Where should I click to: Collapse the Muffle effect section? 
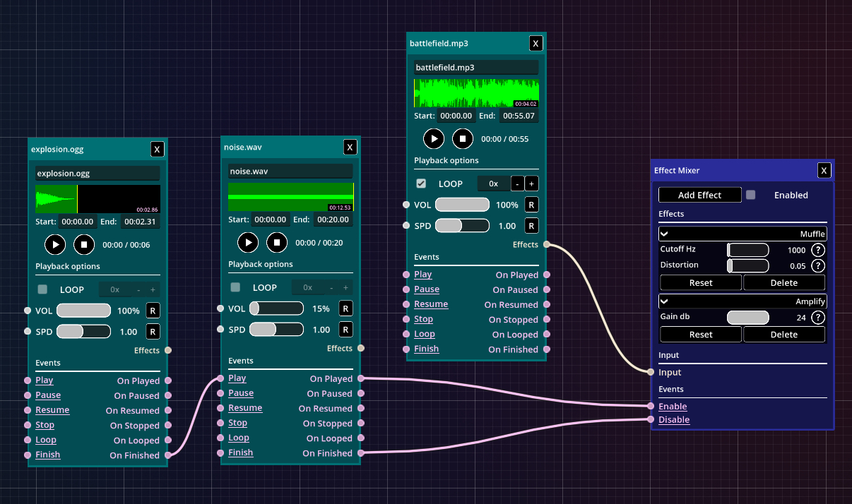pyautogui.click(x=665, y=234)
